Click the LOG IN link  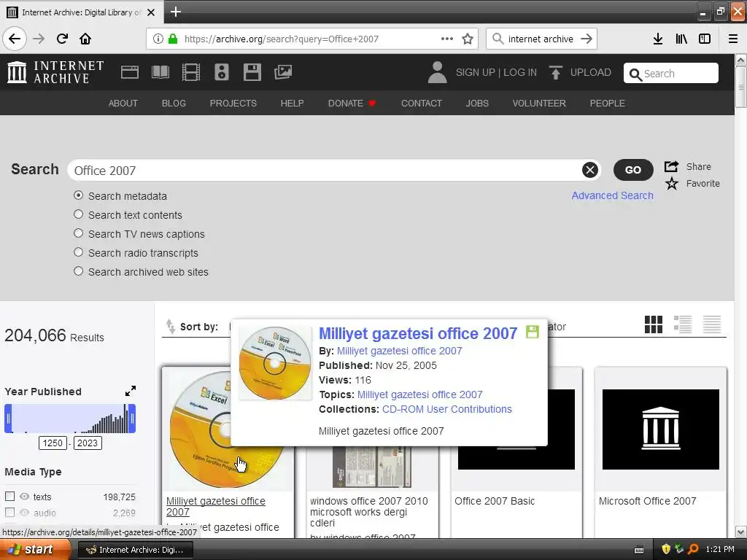pyautogui.click(x=519, y=72)
